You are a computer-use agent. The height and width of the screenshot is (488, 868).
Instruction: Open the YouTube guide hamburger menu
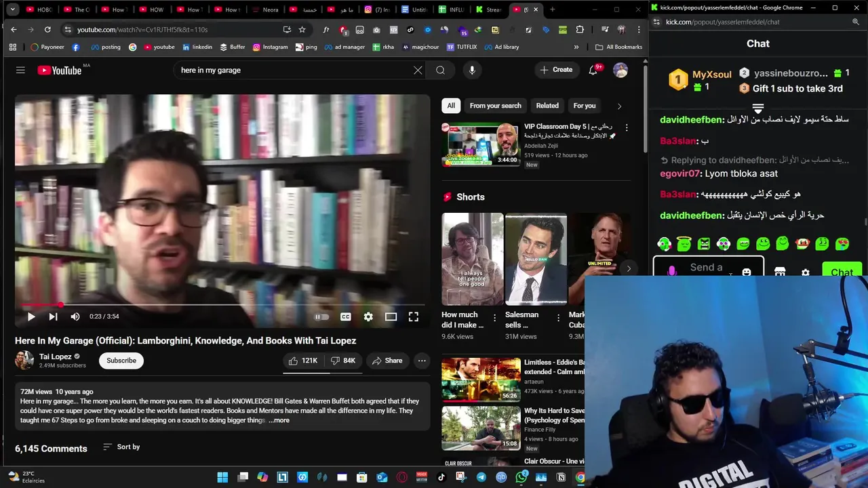(x=20, y=70)
